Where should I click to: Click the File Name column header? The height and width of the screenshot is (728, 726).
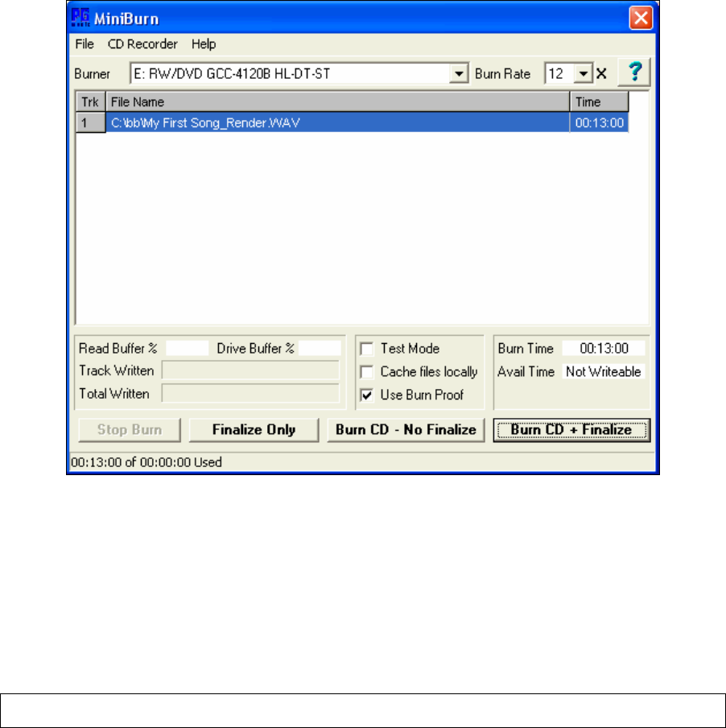click(338, 101)
